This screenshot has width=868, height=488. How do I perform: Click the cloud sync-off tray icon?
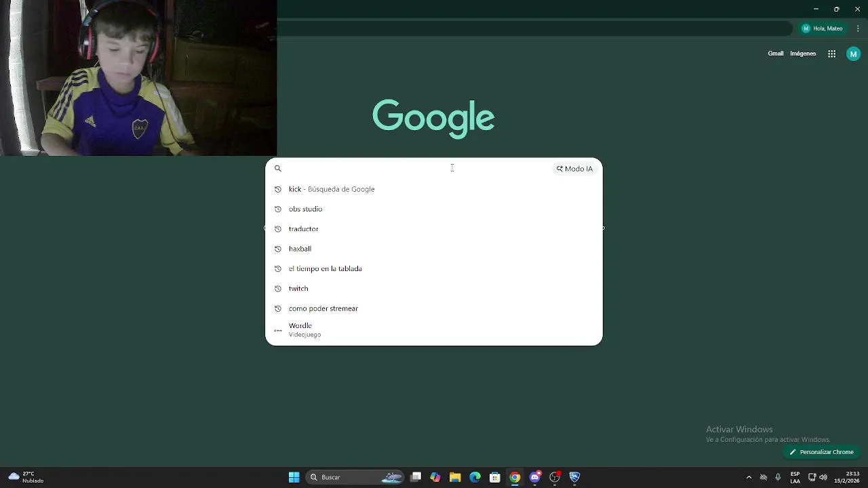(763, 477)
